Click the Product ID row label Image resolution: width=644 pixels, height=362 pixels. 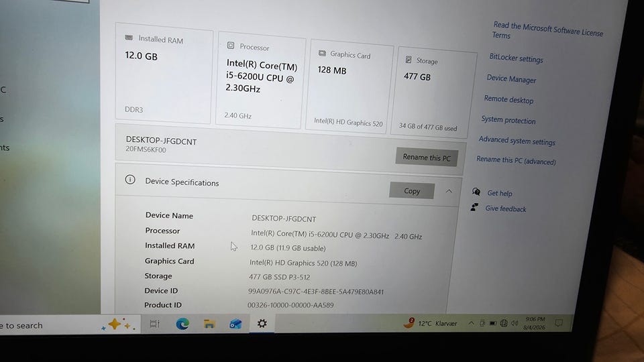coord(162,305)
